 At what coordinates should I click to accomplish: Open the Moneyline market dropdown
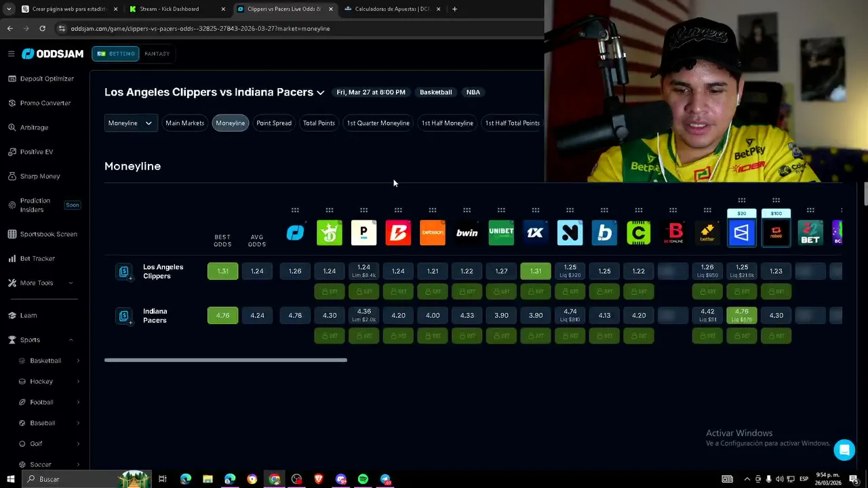tap(131, 123)
